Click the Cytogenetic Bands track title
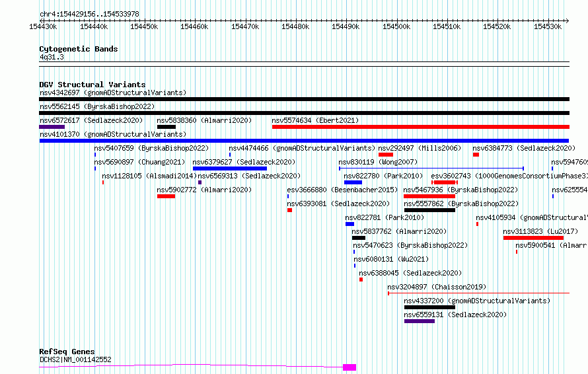 click(x=79, y=49)
